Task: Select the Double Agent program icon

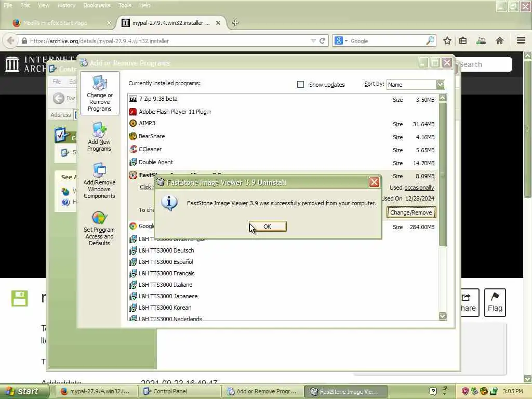Action: [133, 162]
